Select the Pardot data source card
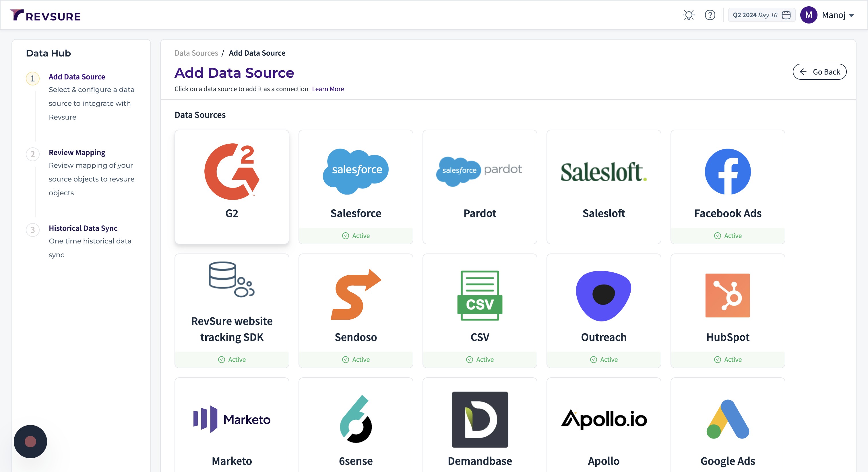The height and width of the screenshot is (472, 868). [x=479, y=187]
